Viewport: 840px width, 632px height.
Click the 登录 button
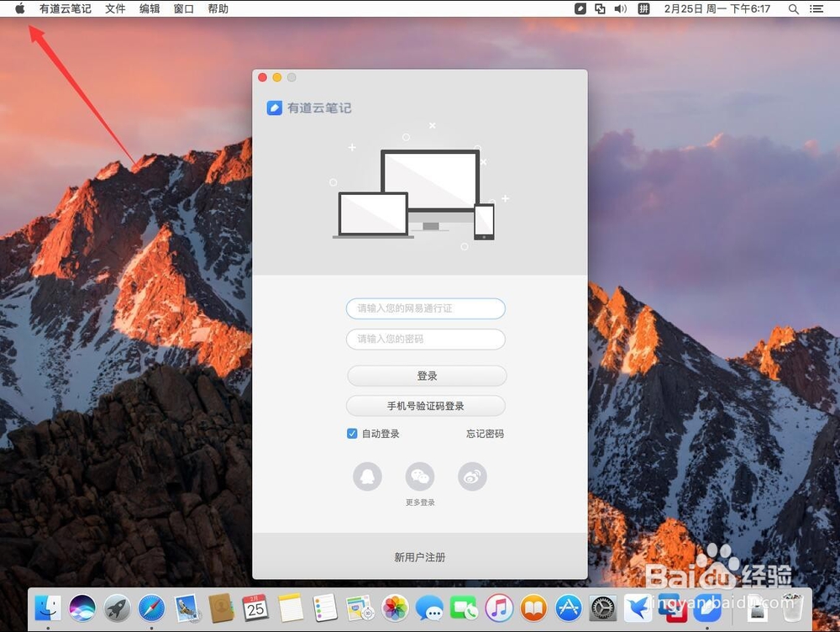click(x=427, y=376)
